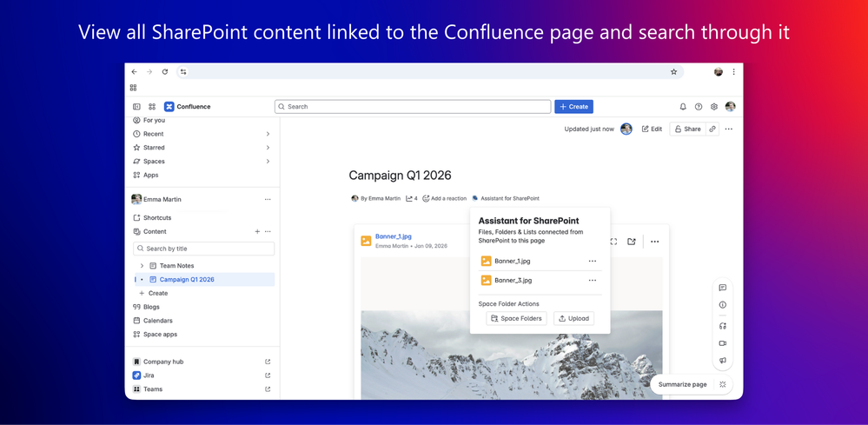Open the Atlassian app switcher
868x425 pixels.
[152, 107]
